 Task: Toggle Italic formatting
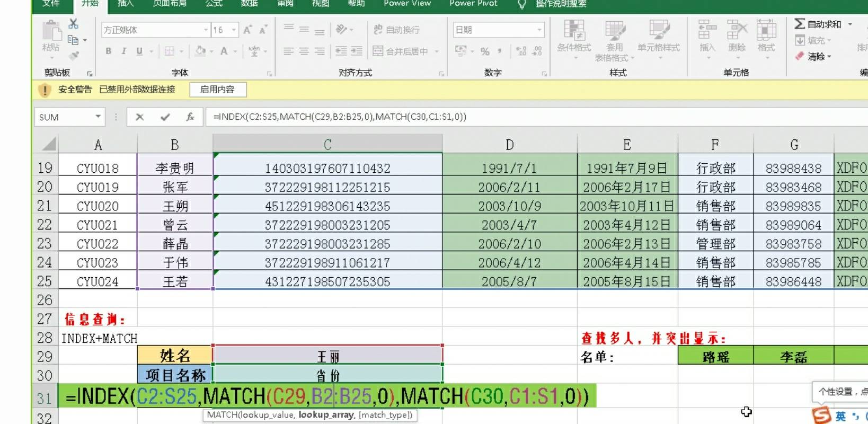tap(123, 51)
